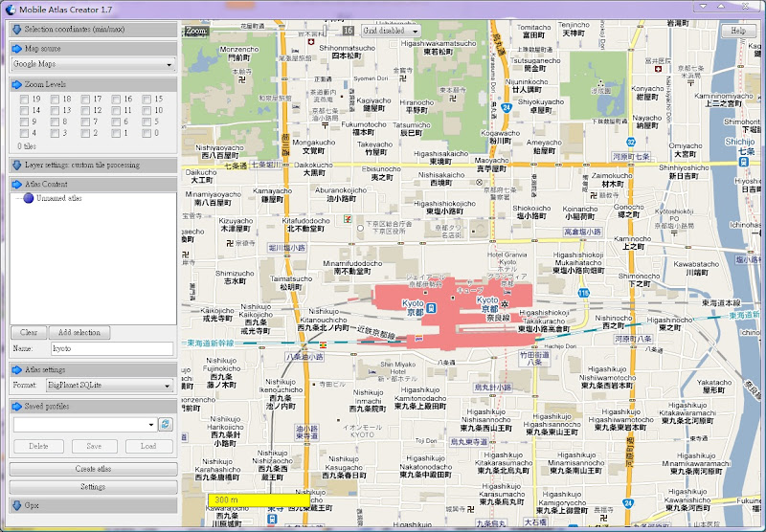The height and width of the screenshot is (532, 766).
Task: Check zoom level 18
Action: click(x=55, y=100)
